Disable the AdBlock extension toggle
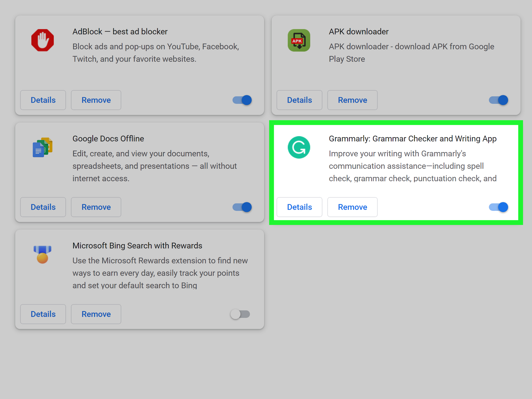This screenshot has height=399, width=532. (x=242, y=100)
